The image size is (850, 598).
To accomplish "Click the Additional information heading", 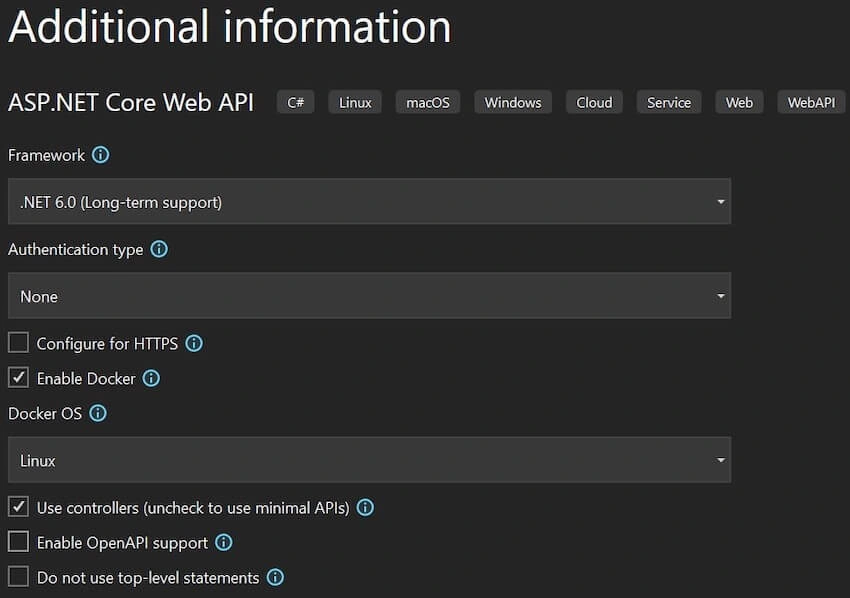I will 230,27.
